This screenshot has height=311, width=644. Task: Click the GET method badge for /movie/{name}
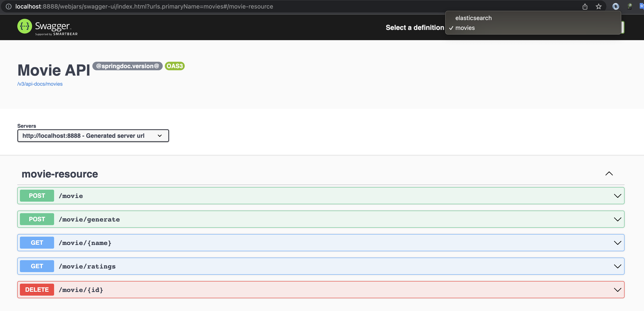(37, 243)
